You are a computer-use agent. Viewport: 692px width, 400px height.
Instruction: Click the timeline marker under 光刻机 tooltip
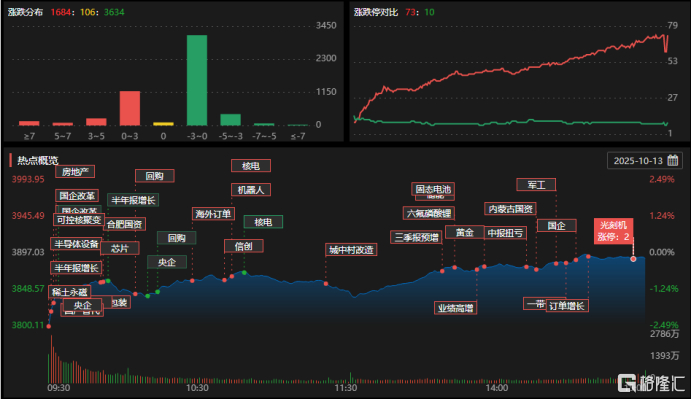(x=632, y=260)
